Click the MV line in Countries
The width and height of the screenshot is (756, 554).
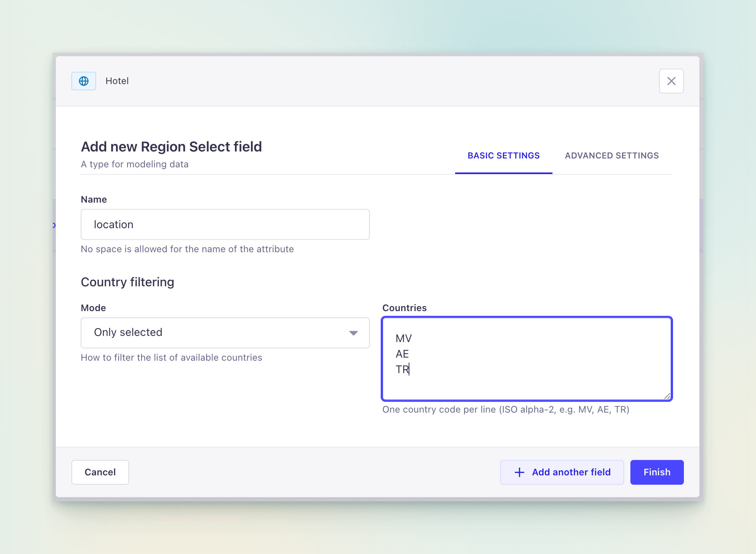coord(404,339)
